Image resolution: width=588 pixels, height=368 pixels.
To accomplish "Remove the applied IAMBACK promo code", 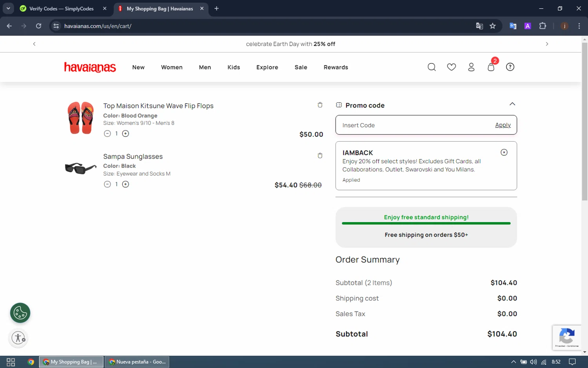I will [504, 152].
